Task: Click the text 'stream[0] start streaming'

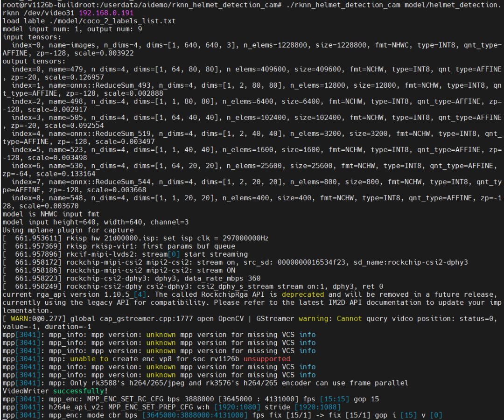Action: coord(195,254)
